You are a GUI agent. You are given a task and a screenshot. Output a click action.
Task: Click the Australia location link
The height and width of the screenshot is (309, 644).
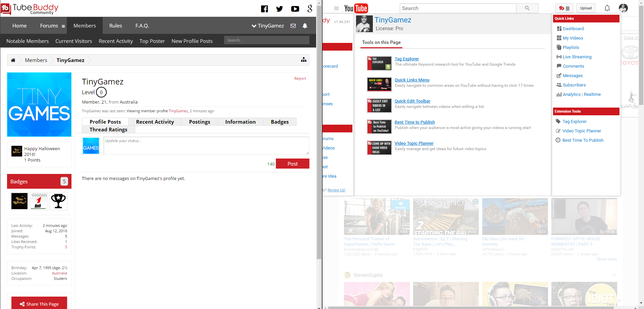59,273
